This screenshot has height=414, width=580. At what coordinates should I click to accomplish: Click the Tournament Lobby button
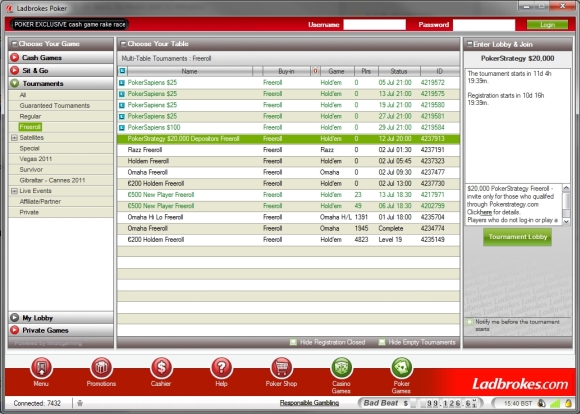click(x=517, y=237)
